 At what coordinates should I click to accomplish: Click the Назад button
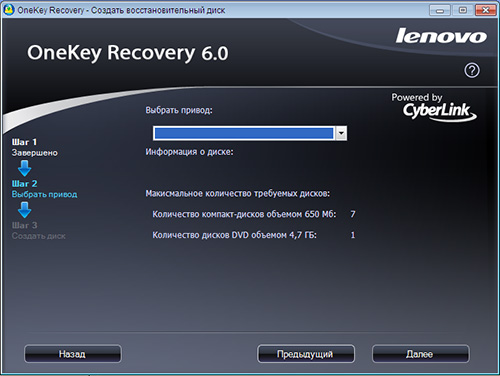(73, 354)
